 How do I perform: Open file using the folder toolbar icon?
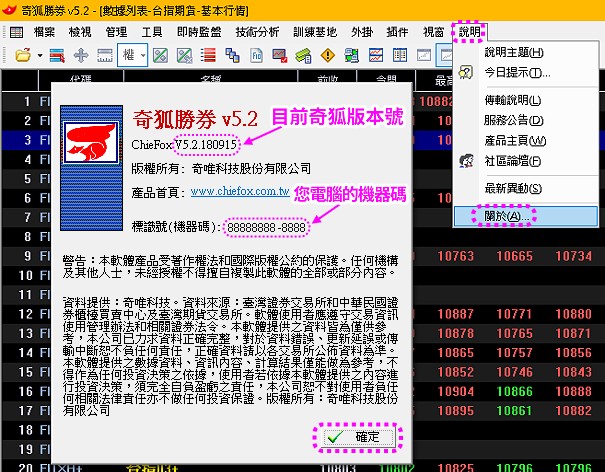[23, 56]
